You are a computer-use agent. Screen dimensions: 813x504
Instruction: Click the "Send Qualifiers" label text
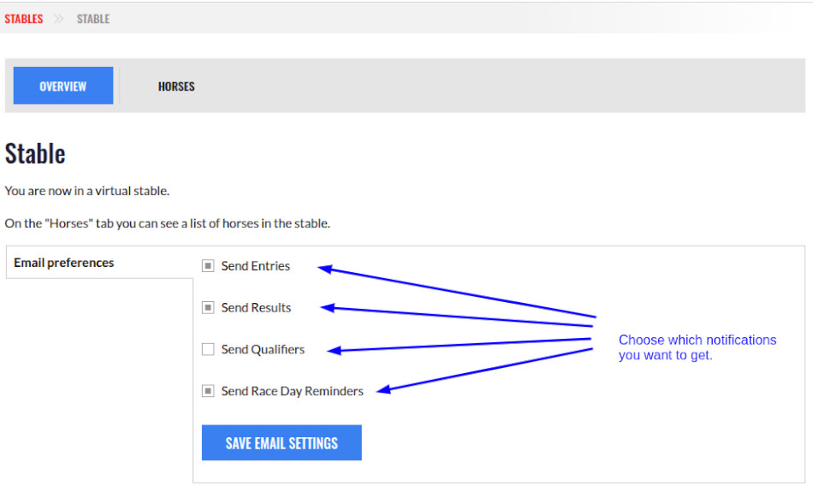[x=263, y=349]
